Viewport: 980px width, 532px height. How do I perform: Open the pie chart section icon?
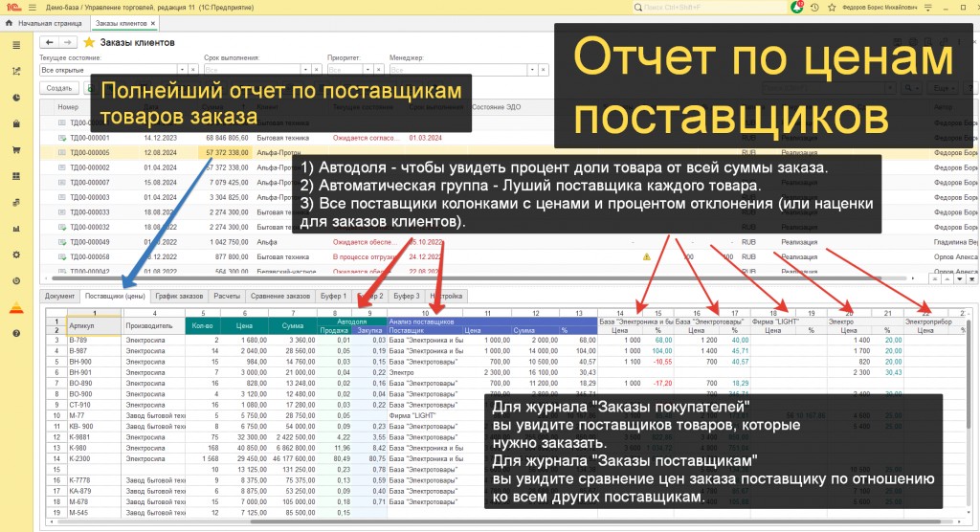(x=16, y=98)
